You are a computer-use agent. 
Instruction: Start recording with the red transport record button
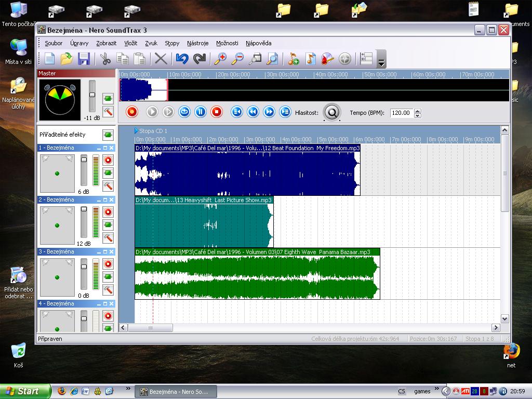click(132, 112)
